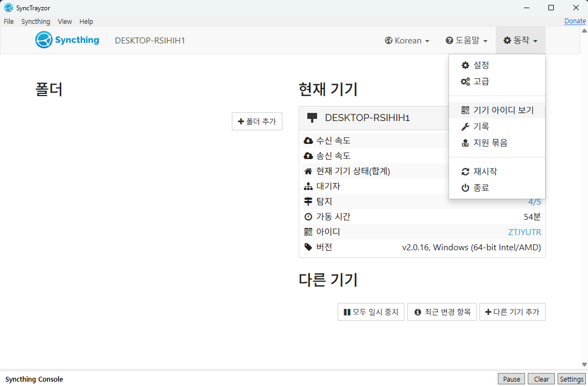Click the gear icon beside 설정
This screenshot has height=386, width=588.
tap(465, 65)
